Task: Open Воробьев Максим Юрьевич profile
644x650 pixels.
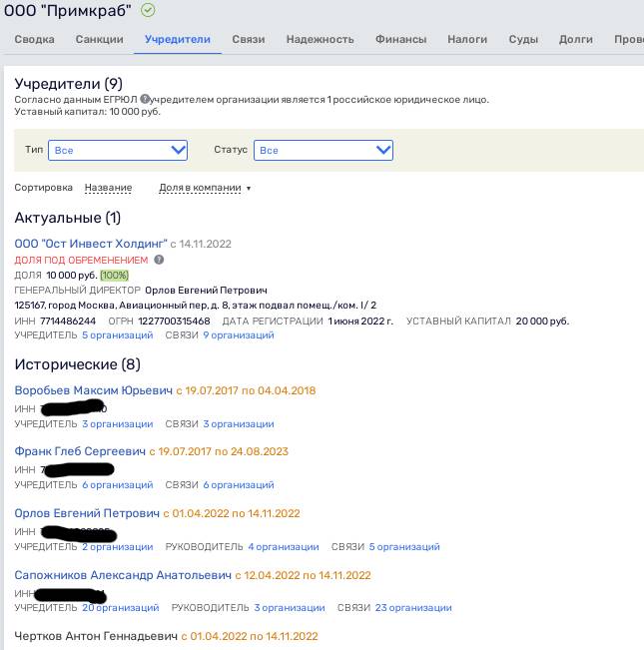Action: [93, 390]
